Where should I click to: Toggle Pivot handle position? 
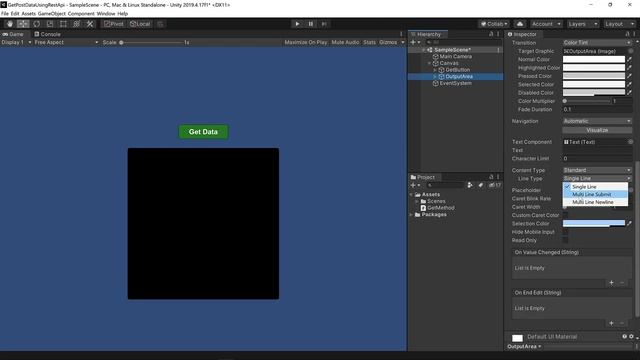pos(113,24)
